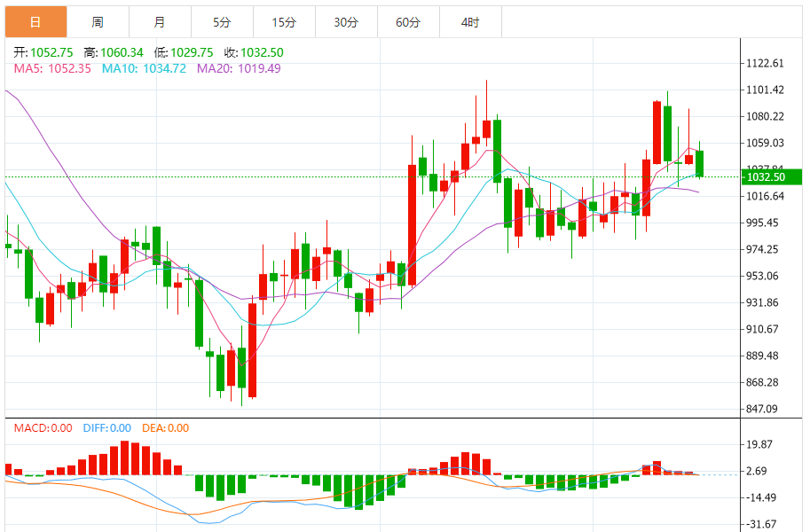Click the 1059.03 price axis label
The image size is (810, 532).
[765, 143]
